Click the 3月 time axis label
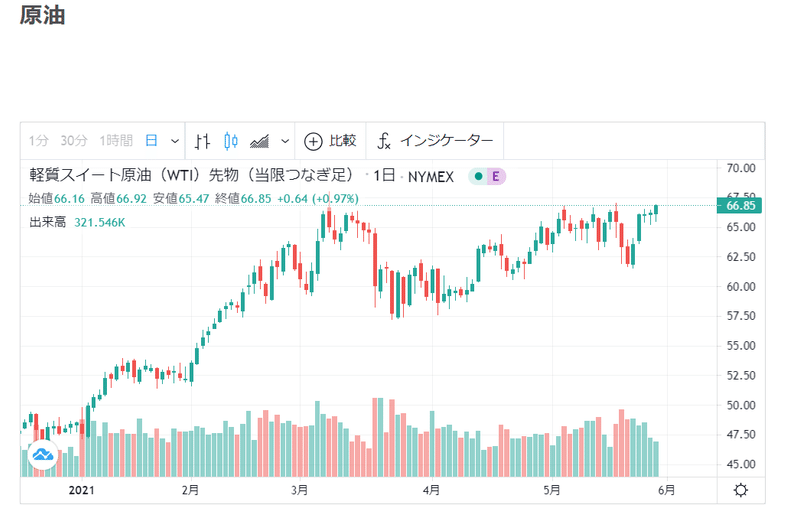 coord(299,490)
